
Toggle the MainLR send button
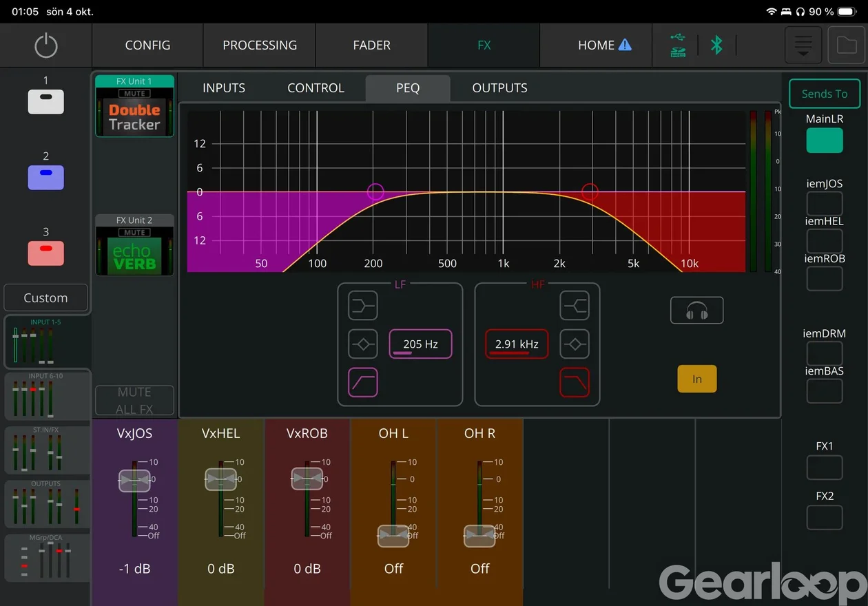pyautogui.click(x=825, y=140)
